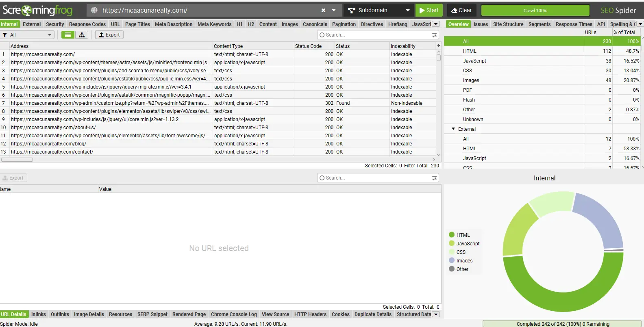Switch to the Issues tab
This screenshot has width=644, height=327.
481,24
